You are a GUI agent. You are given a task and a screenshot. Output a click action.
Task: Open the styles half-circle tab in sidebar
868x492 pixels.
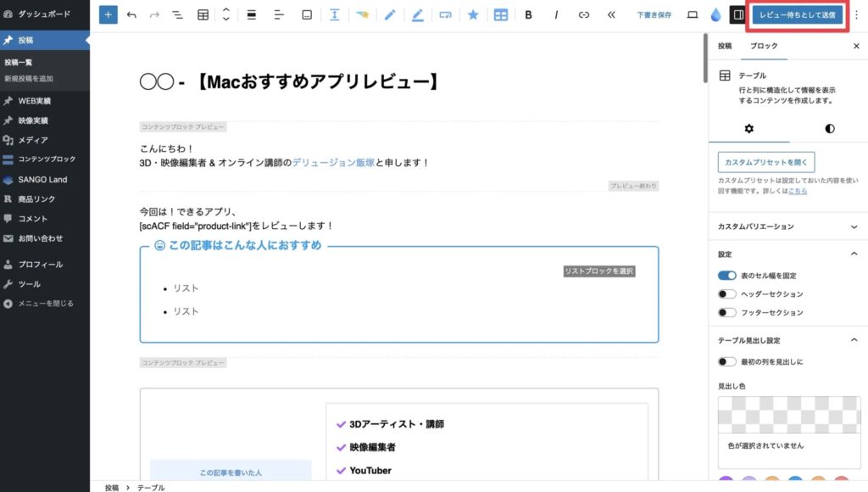click(829, 129)
